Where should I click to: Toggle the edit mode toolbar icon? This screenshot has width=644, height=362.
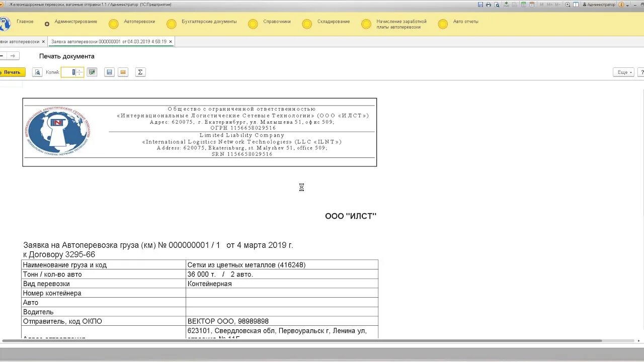point(92,72)
